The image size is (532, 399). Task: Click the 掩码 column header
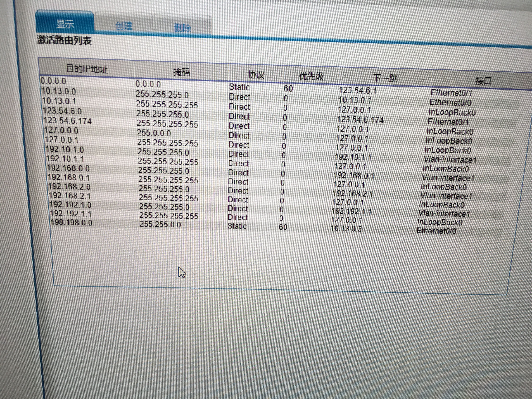click(x=182, y=72)
